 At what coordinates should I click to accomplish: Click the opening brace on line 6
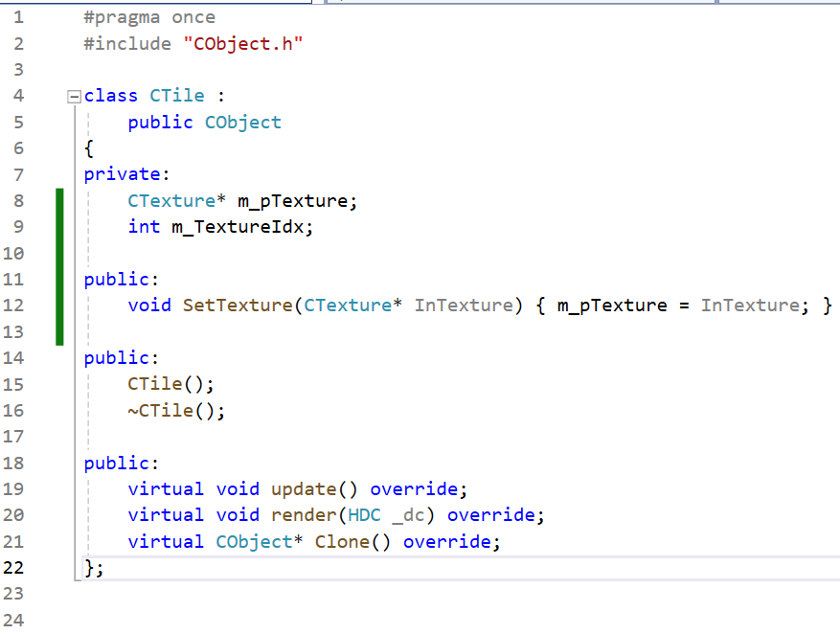[89, 148]
